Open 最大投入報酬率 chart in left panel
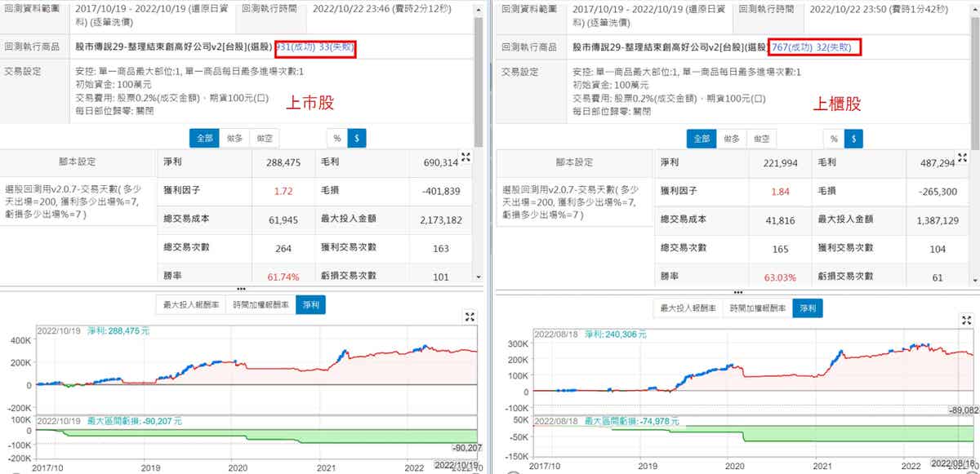Image resolution: width=980 pixels, height=474 pixels. [x=190, y=305]
